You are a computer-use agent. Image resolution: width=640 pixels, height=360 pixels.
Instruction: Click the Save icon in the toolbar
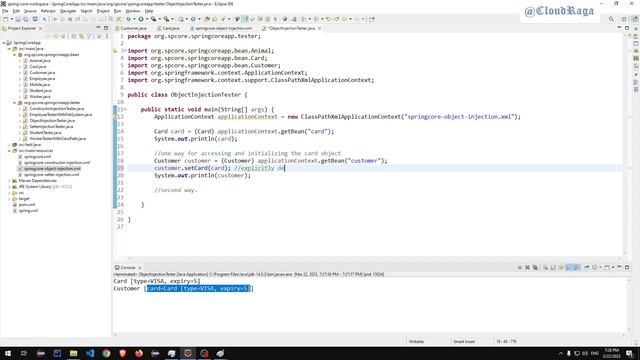click(x=18, y=19)
